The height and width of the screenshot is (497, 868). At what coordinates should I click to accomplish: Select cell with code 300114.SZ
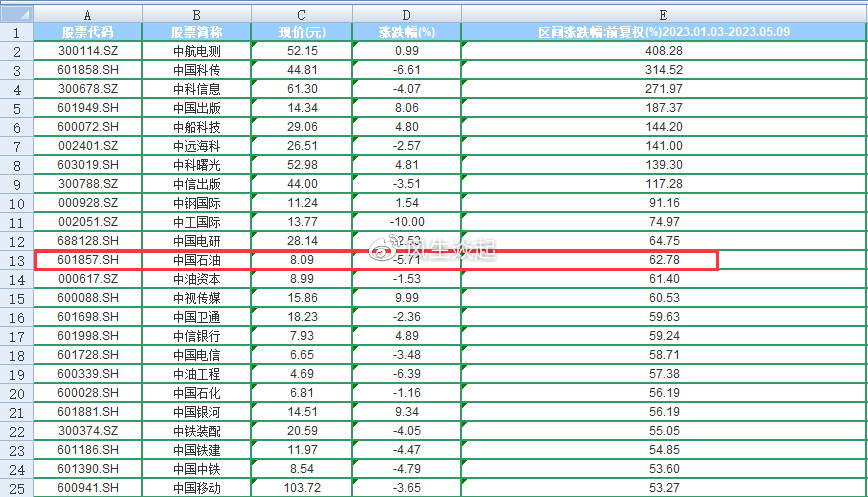tap(87, 51)
